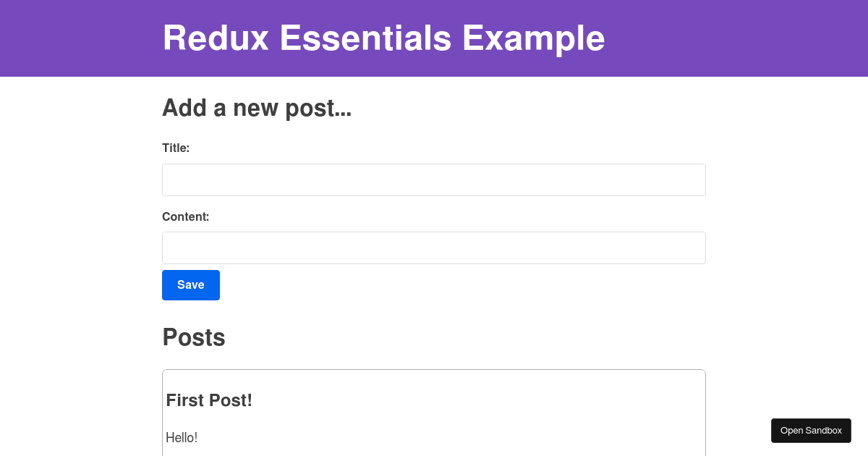Image resolution: width=868 pixels, height=456 pixels.
Task: Click the blue Save button
Action: click(191, 285)
